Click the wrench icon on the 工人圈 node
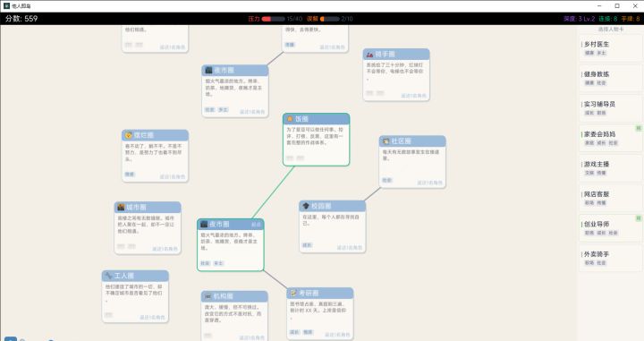Screen dimensions: 644x341 coord(109,276)
